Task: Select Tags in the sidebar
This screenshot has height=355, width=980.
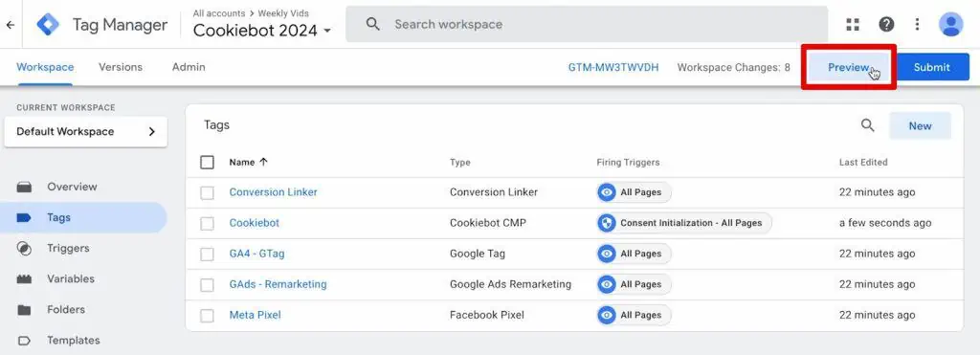Action: coord(84,217)
